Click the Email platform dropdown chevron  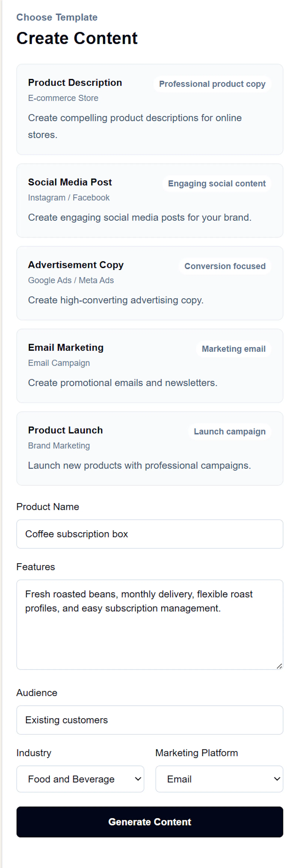pyautogui.click(x=277, y=779)
